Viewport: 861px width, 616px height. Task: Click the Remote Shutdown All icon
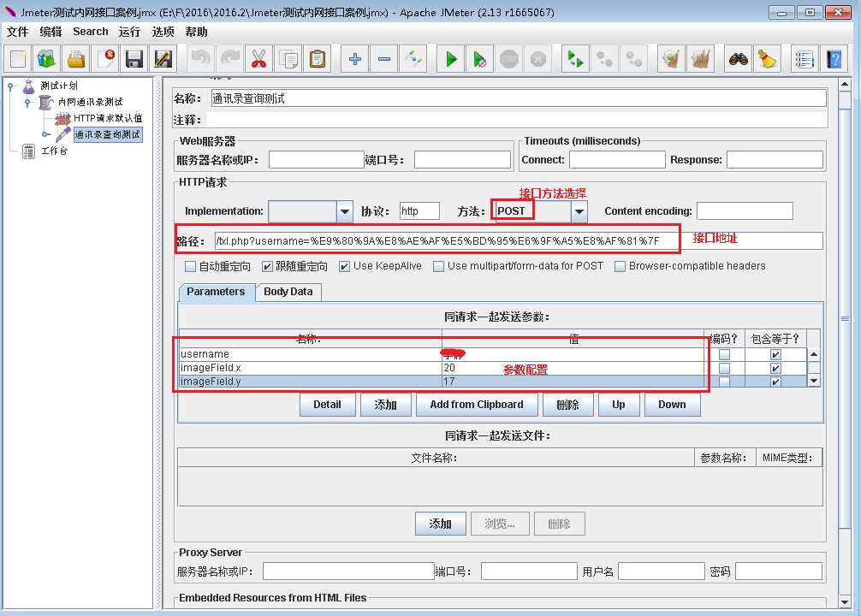coord(633,59)
